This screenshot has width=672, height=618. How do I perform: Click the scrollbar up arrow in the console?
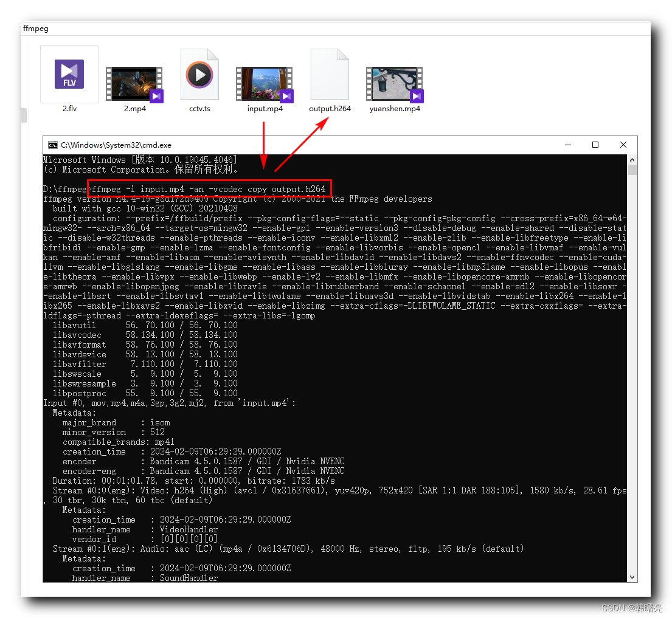point(631,159)
